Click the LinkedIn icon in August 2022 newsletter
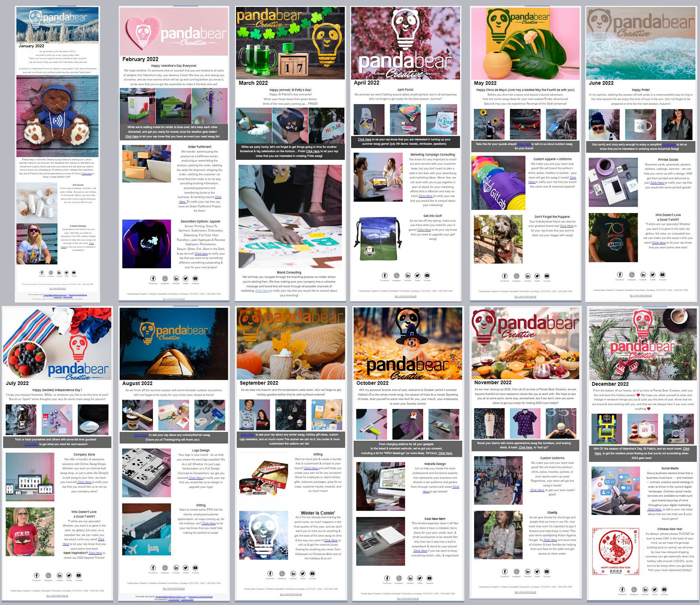 point(176,568)
